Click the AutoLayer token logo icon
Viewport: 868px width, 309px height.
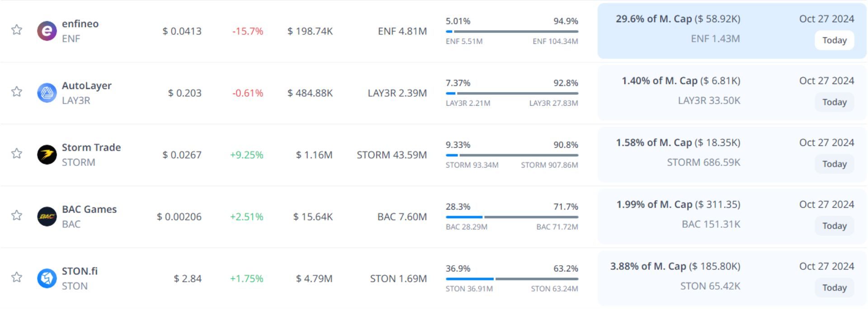point(47,93)
